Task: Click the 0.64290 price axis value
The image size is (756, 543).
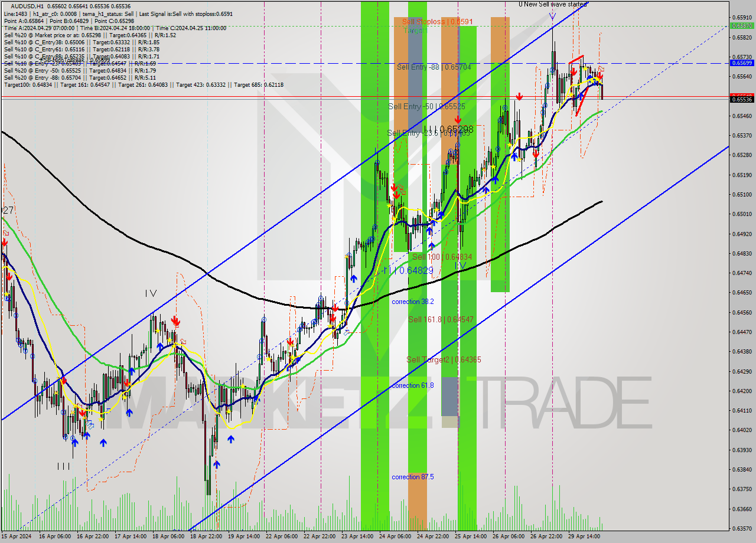Action: click(742, 371)
